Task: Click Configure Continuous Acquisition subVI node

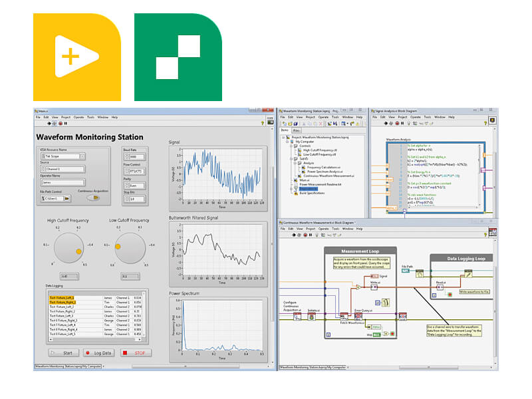Action: click(297, 317)
